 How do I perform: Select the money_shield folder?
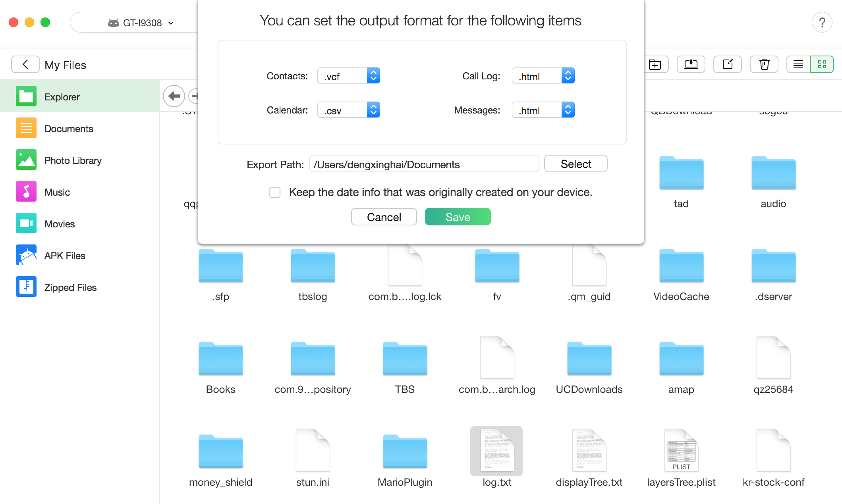[220, 452]
